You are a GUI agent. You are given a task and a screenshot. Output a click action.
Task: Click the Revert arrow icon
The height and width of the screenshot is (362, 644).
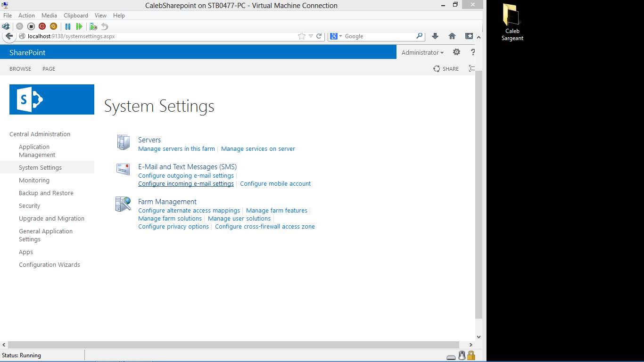[x=105, y=26]
